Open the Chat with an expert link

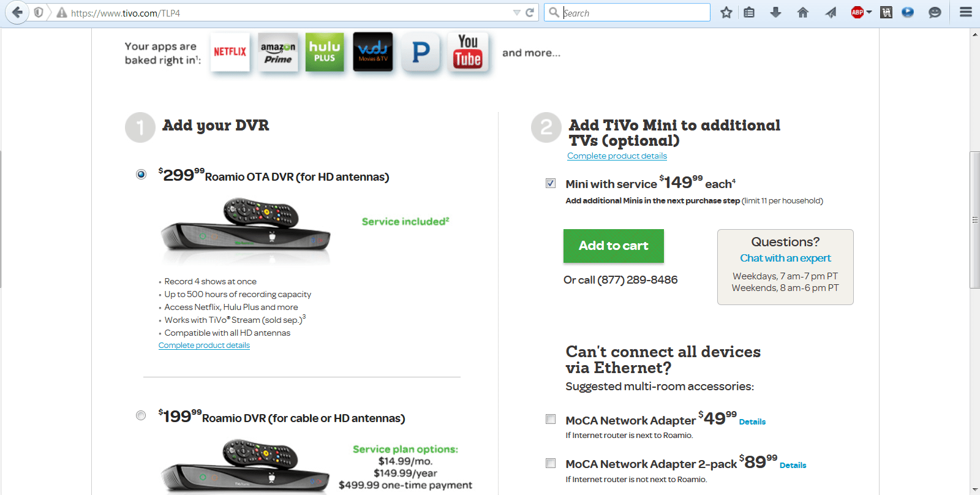785,259
